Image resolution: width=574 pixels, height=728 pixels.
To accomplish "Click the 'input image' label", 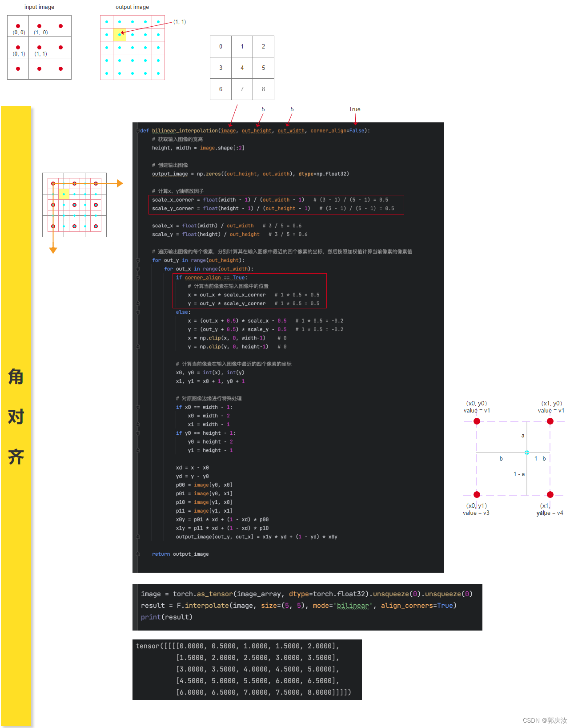I will tap(39, 7).
